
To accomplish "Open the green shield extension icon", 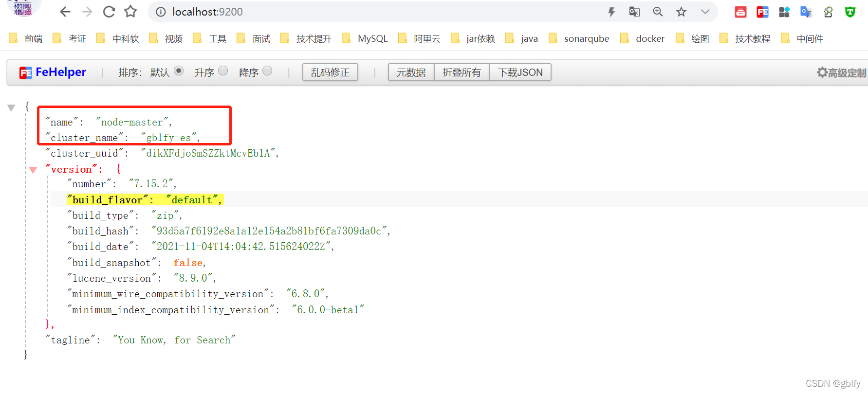I will coord(850,12).
